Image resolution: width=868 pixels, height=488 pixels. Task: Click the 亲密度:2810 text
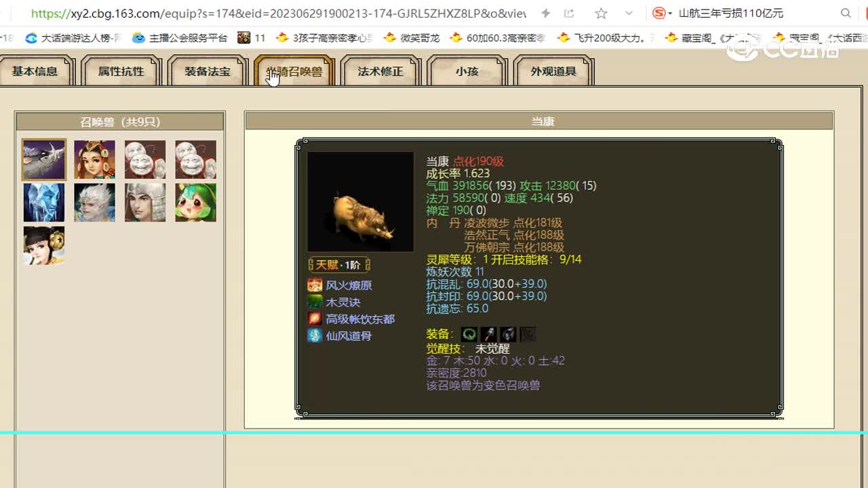pyautogui.click(x=456, y=373)
